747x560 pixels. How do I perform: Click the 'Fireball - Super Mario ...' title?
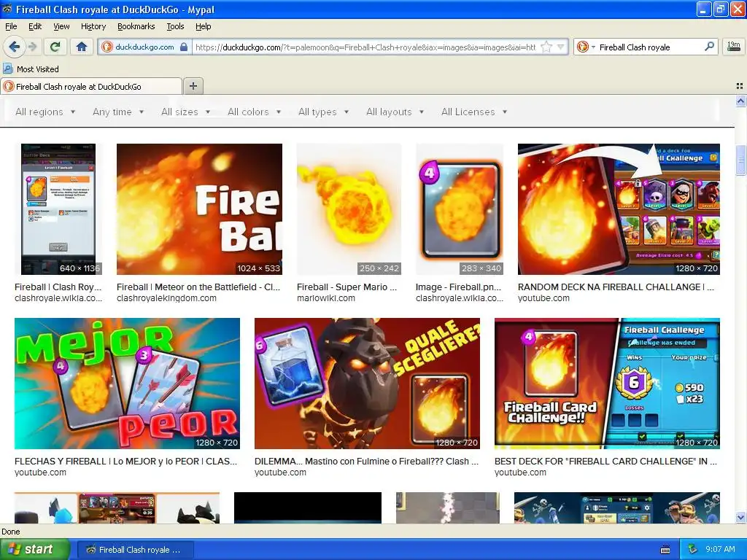(347, 287)
